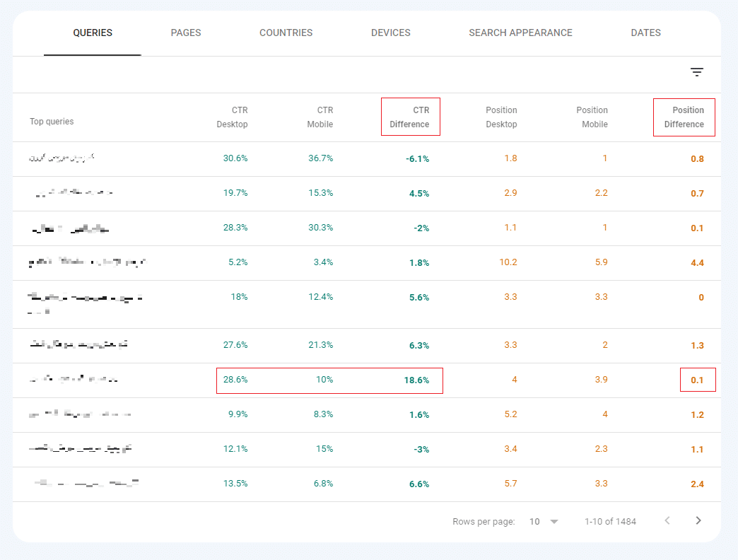The height and width of the screenshot is (560, 738).
Task: Click the CTR Desktop column header
Action: 232,117
